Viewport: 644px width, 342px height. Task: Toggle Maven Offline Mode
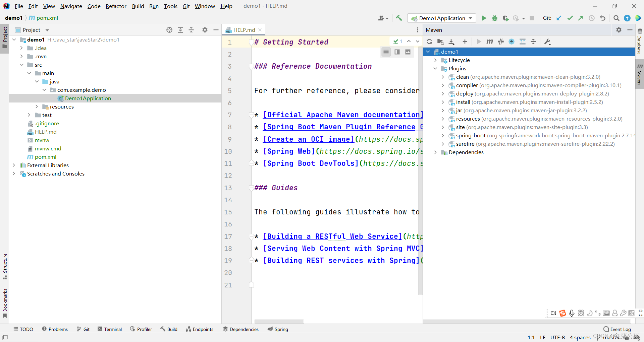point(501,42)
